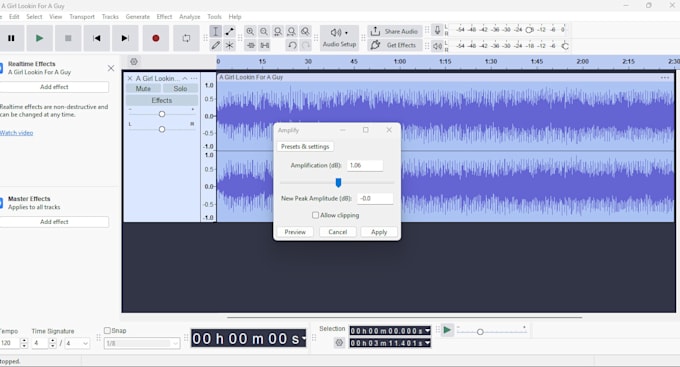Toggle the Loop button
The height and width of the screenshot is (367, 680).
click(x=186, y=38)
